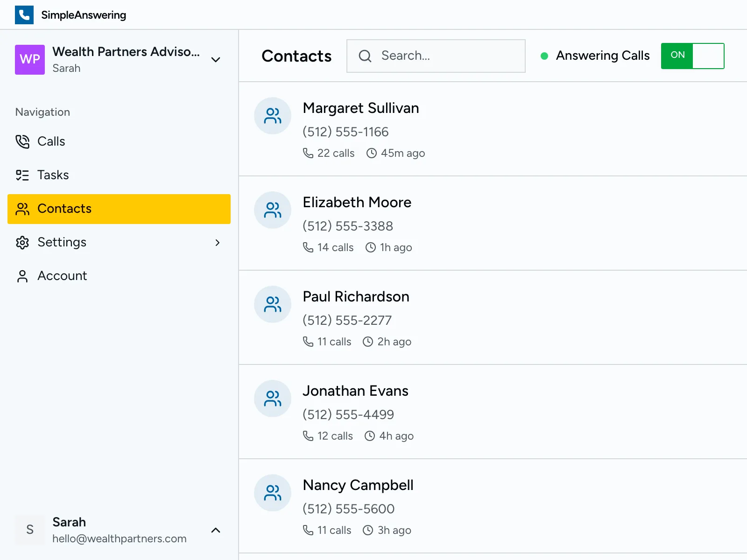Open the Contacts navigation item
Viewport: 747px width, 560px height.
(64, 209)
